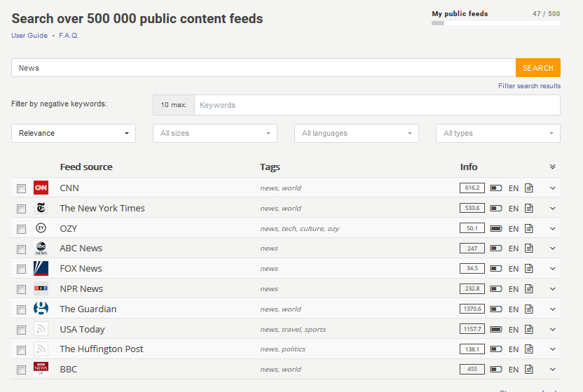Click the 'news, tech, culture, ozy' tags

(x=300, y=228)
